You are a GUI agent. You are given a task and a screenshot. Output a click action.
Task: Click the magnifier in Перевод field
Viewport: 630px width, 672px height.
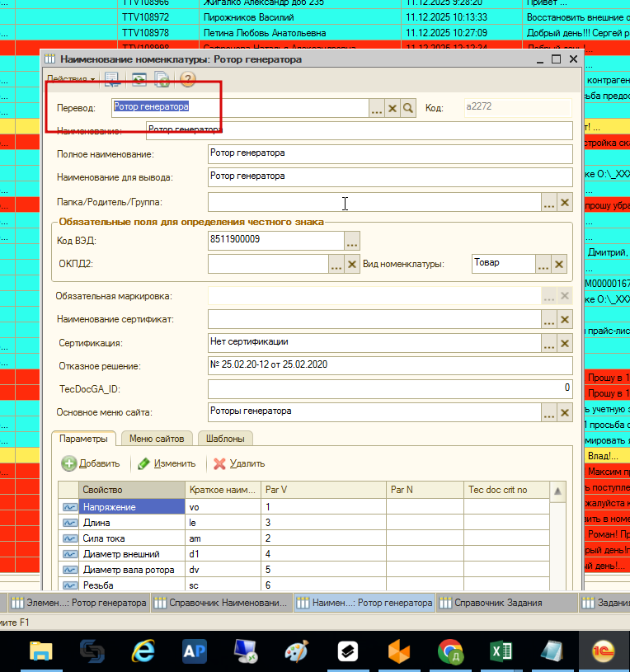coord(408,108)
